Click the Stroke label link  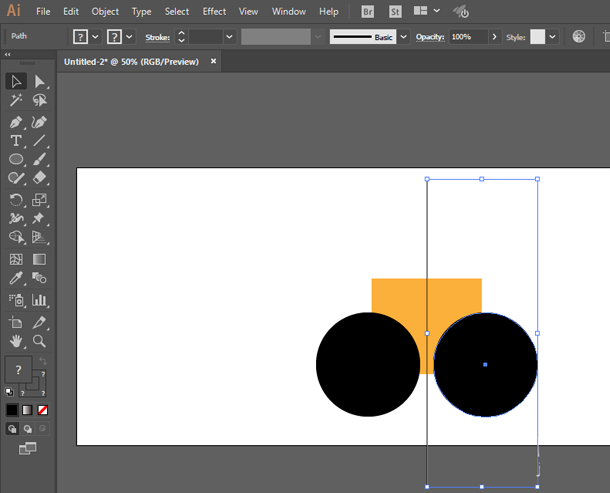(x=157, y=36)
